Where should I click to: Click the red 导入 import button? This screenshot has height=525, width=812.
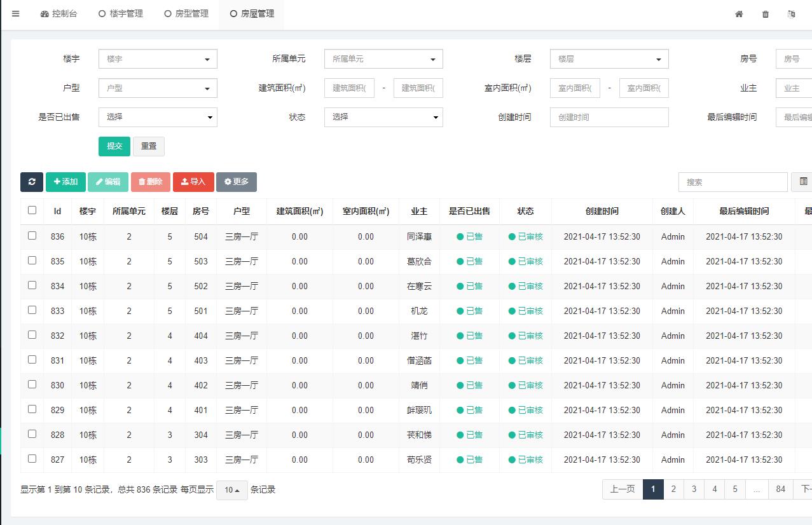[193, 182]
